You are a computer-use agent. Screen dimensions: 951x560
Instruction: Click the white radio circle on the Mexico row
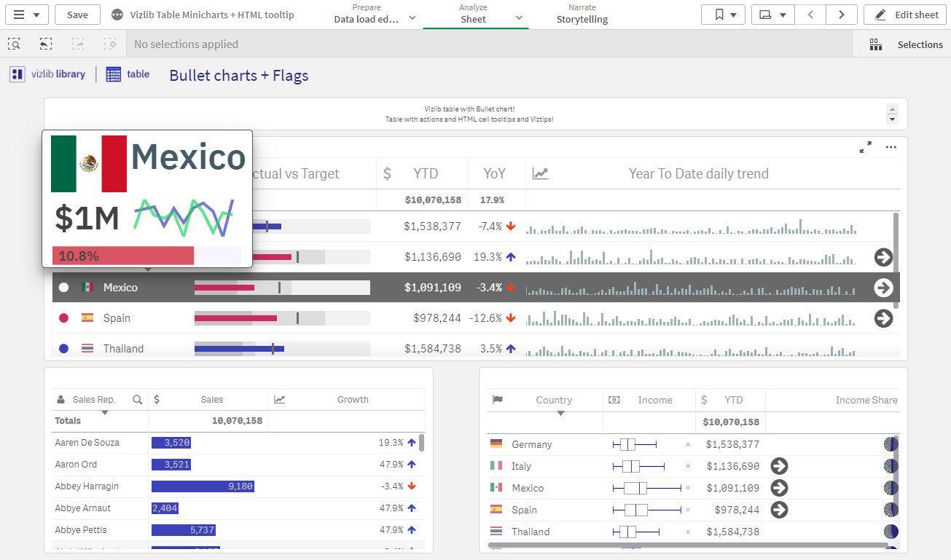pyautogui.click(x=64, y=287)
